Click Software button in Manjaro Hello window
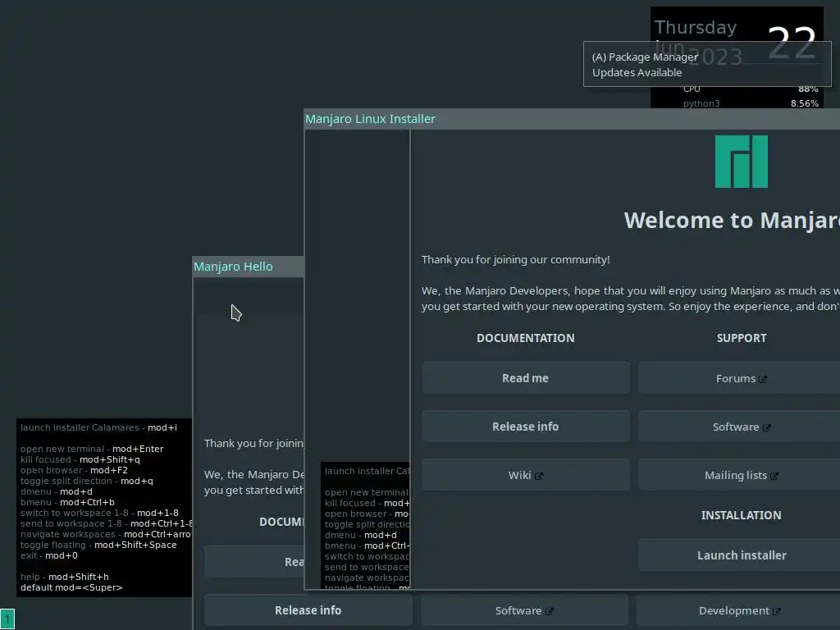Screen dimensions: 840x630 [x=524, y=610]
